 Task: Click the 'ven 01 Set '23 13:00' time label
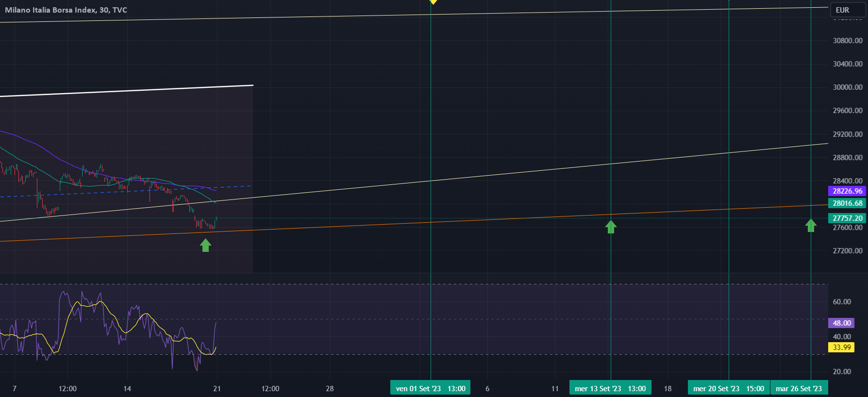pos(430,388)
